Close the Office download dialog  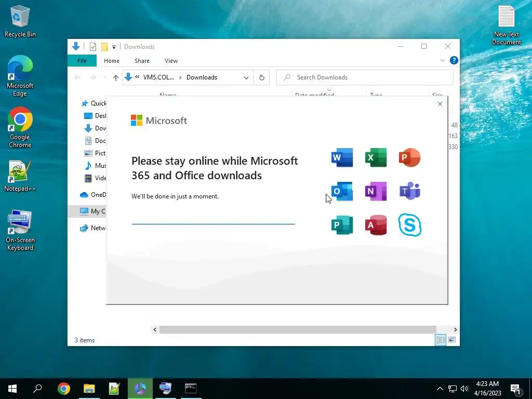[440, 104]
